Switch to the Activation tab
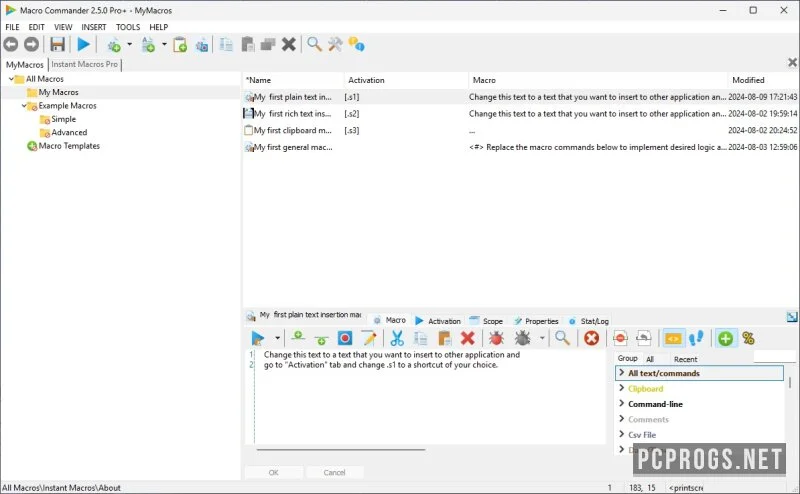This screenshot has width=800, height=494. [x=438, y=321]
